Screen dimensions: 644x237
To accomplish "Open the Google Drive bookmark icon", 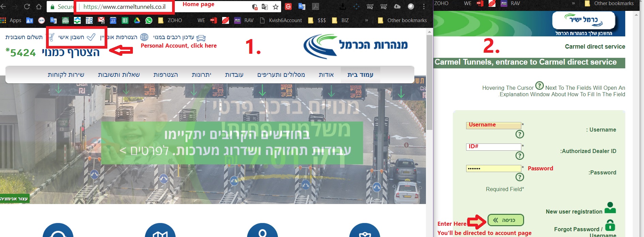I will pyautogui.click(x=137, y=20).
